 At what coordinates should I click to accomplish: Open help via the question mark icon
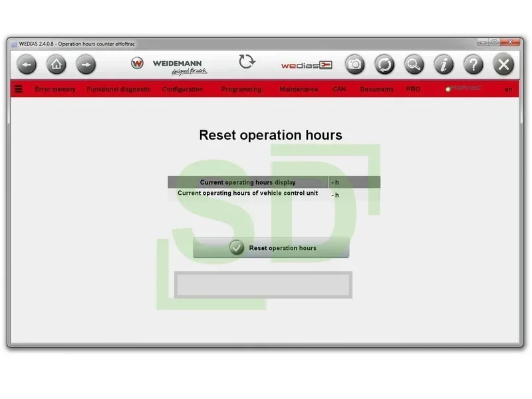[x=473, y=65]
